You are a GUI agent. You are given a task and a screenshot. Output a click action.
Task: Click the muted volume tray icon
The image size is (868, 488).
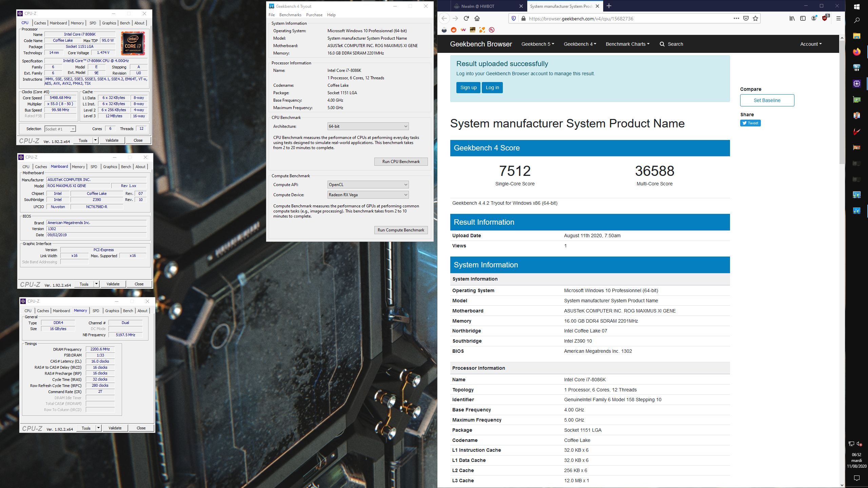click(x=859, y=444)
